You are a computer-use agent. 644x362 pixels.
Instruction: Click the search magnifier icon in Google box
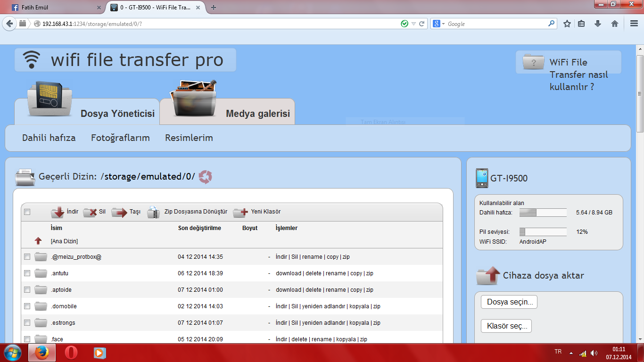pyautogui.click(x=552, y=24)
